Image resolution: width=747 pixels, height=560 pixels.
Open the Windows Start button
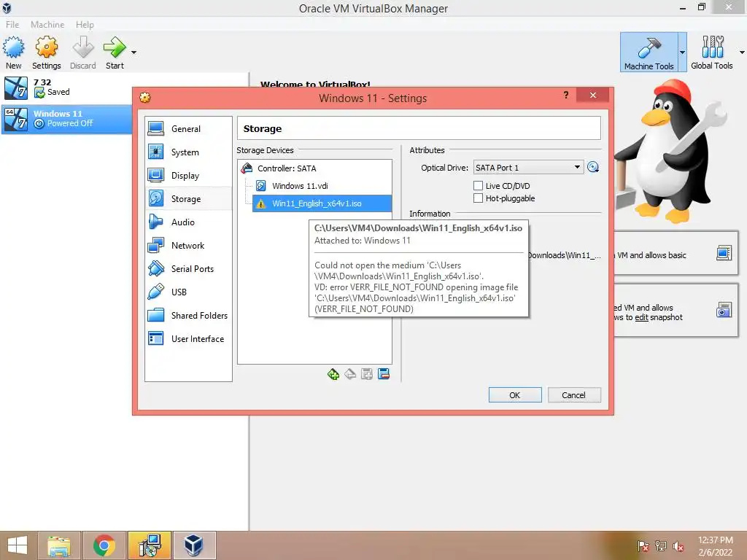(18, 545)
